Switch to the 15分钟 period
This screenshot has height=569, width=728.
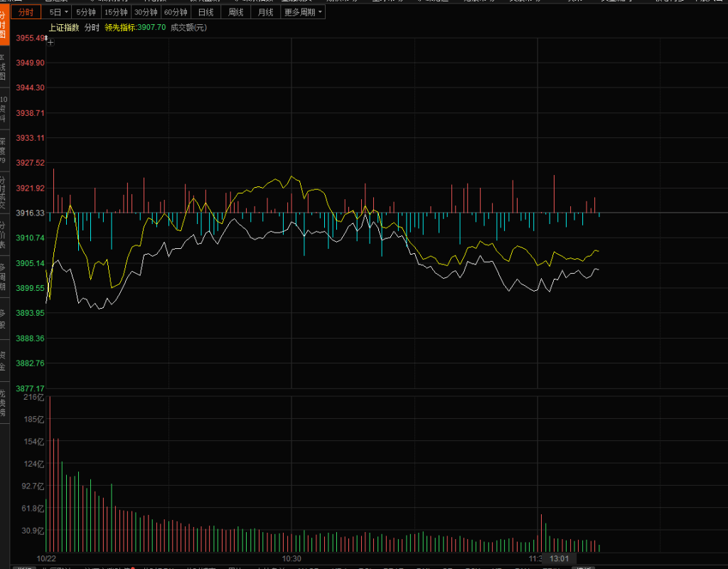coord(116,12)
